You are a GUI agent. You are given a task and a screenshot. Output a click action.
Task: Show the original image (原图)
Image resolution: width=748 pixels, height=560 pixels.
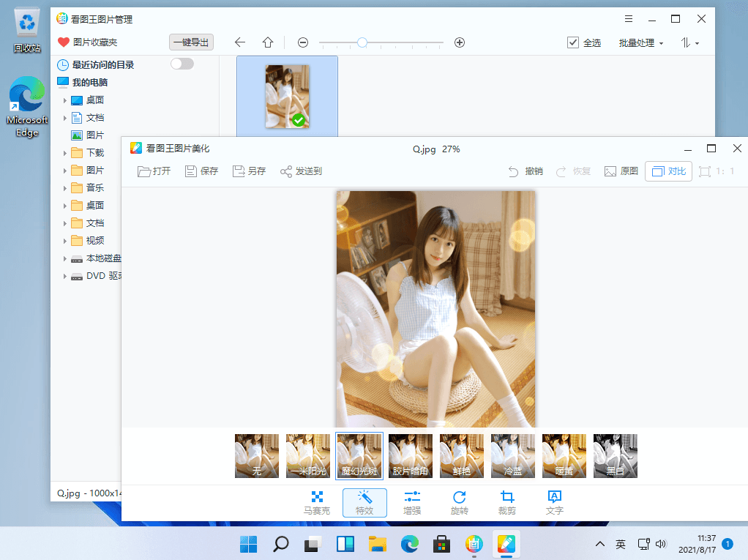coord(621,171)
